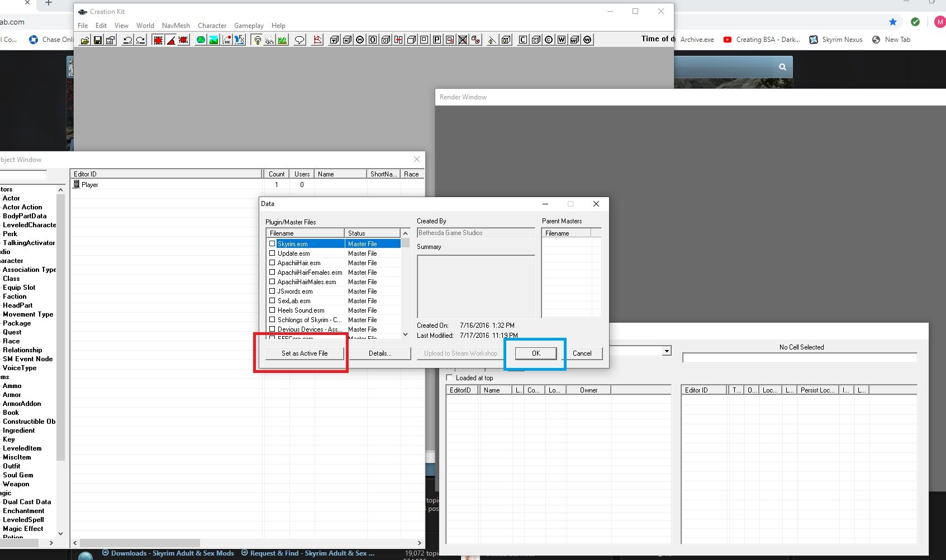Screen dimensions: 946x560
Task: Click the square C toolbar icon
Action: pyautogui.click(x=523, y=40)
